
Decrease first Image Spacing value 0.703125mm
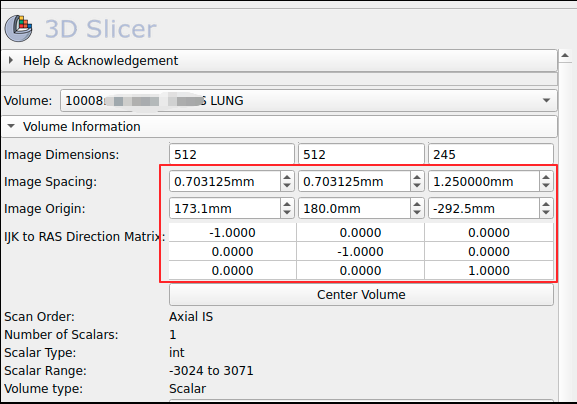pos(287,186)
